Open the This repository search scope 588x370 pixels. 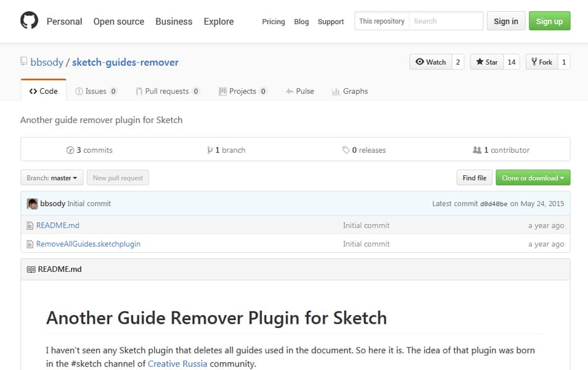381,21
